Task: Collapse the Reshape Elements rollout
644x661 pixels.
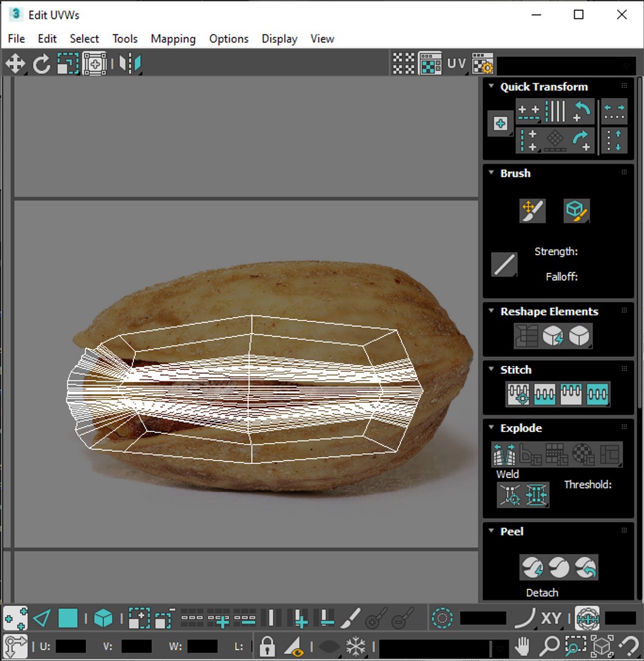Action: click(492, 310)
